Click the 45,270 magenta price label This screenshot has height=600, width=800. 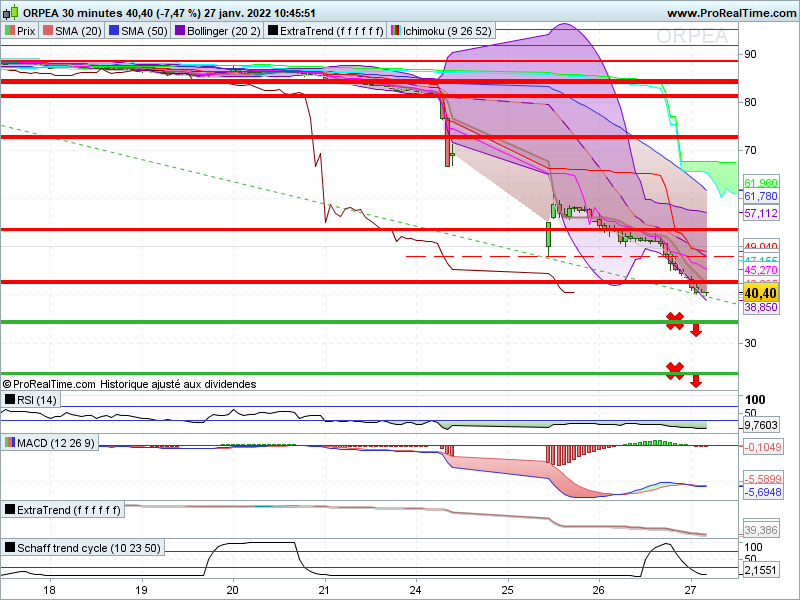pyautogui.click(x=761, y=270)
